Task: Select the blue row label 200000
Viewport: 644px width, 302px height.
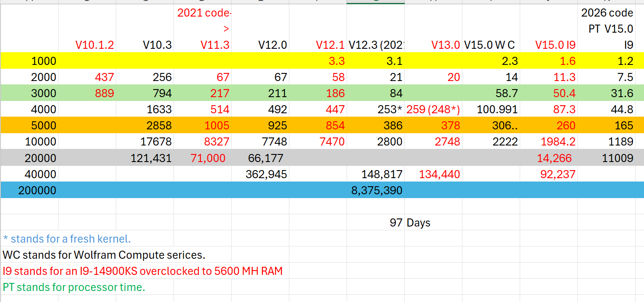Action: coord(29,190)
